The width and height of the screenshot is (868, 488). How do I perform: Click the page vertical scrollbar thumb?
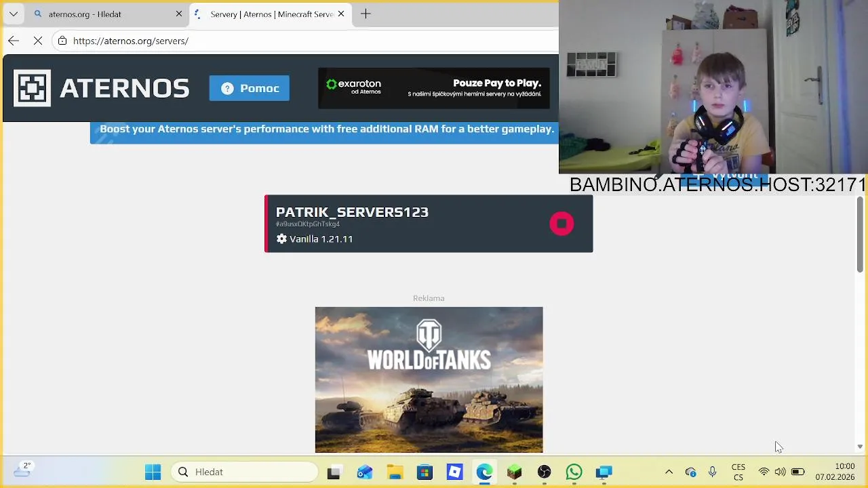(x=860, y=235)
